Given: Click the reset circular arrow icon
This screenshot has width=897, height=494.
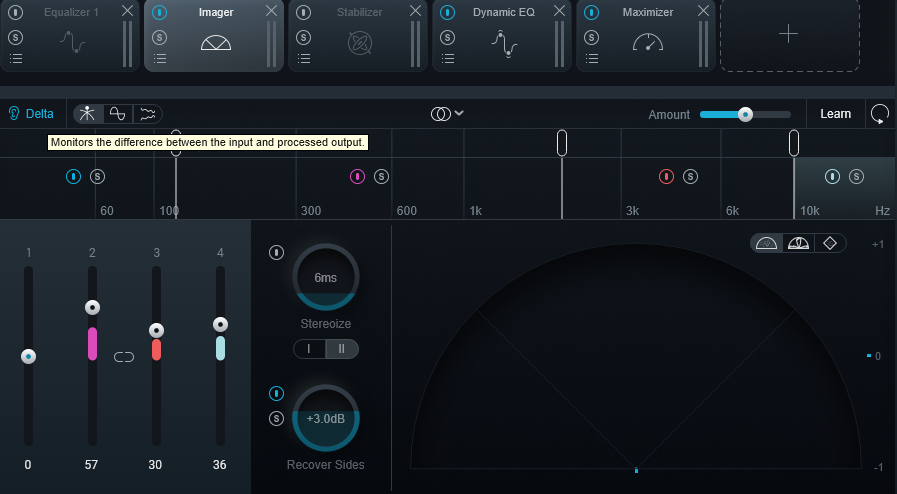Looking at the screenshot, I should pos(880,114).
